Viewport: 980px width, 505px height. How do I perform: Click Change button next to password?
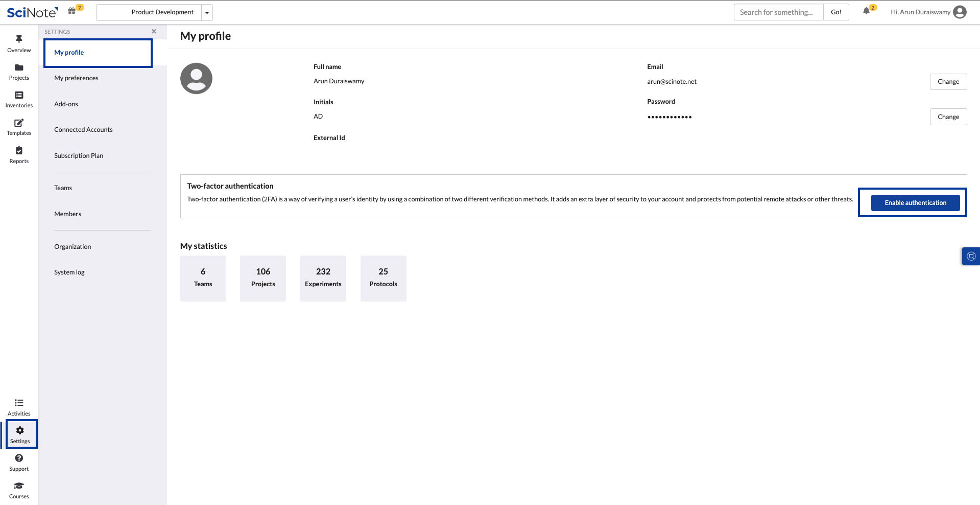[948, 117]
